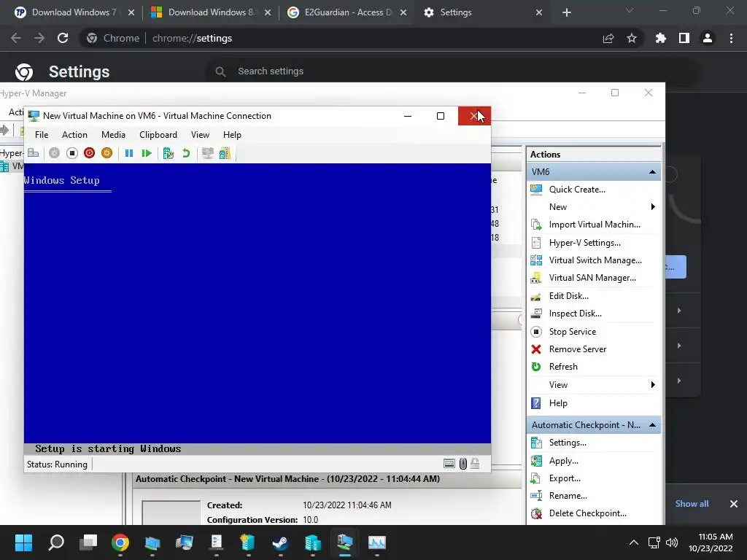Screen dimensions: 747x560
Task: Collapse the Automatic Checkpoint actions section
Action: coord(652,425)
